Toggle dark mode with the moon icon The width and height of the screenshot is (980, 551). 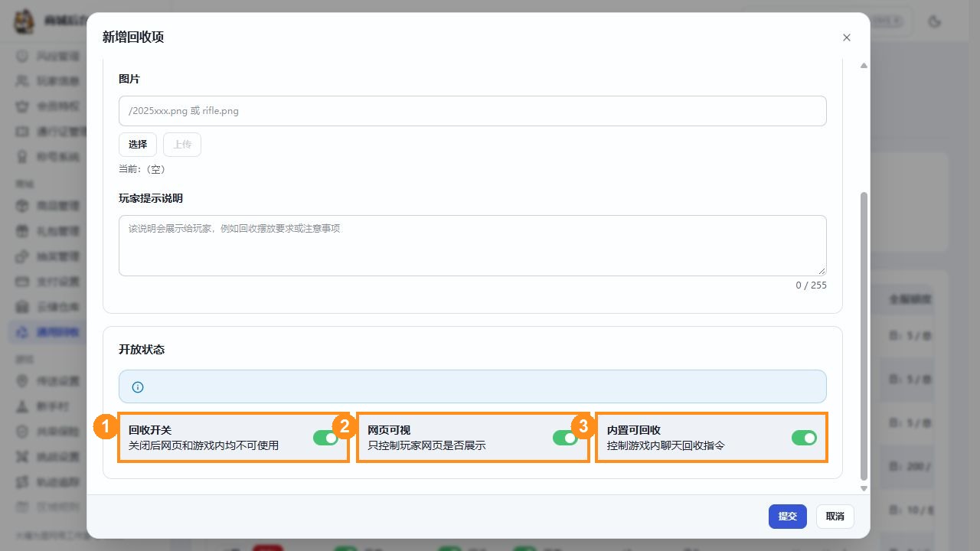tap(934, 21)
